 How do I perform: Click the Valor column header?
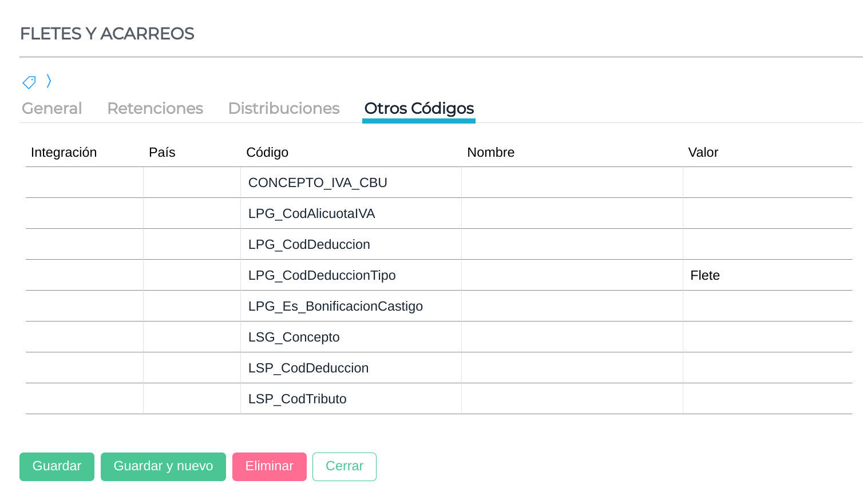tap(703, 152)
